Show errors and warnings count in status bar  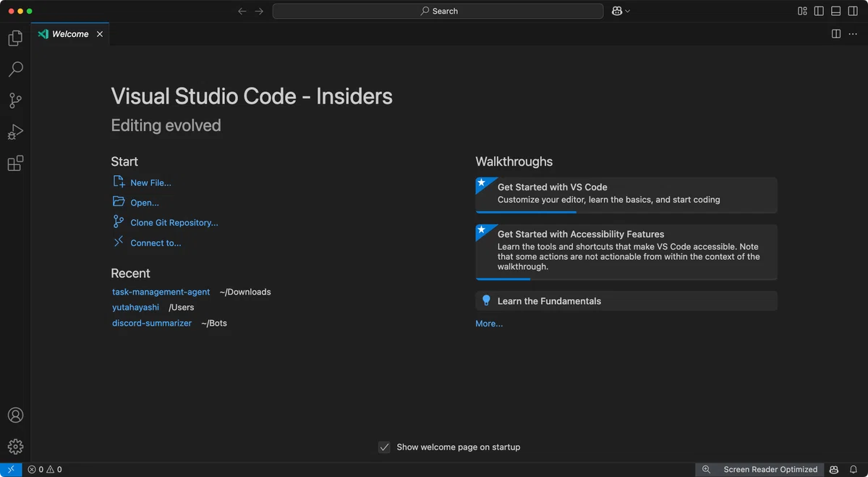click(x=45, y=470)
